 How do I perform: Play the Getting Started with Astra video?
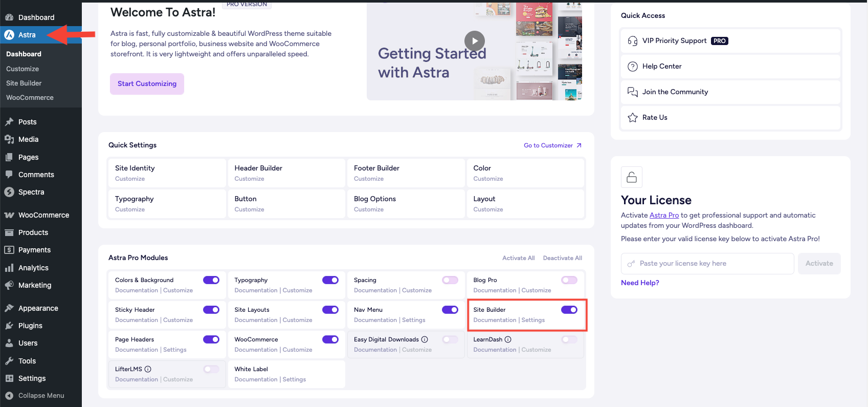click(474, 41)
